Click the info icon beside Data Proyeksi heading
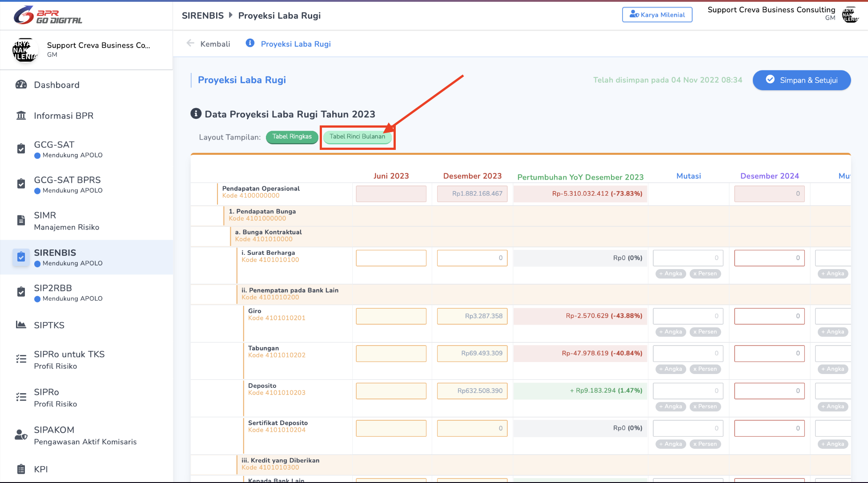 tap(196, 113)
